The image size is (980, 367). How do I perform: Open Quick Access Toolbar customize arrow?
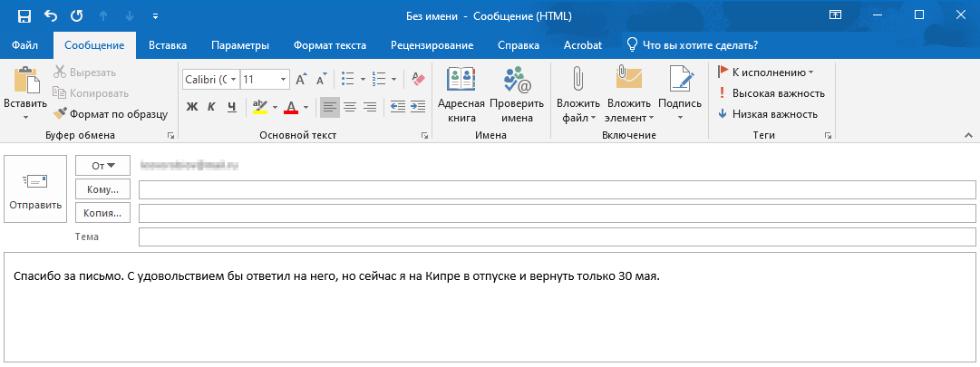tap(156, 15)
